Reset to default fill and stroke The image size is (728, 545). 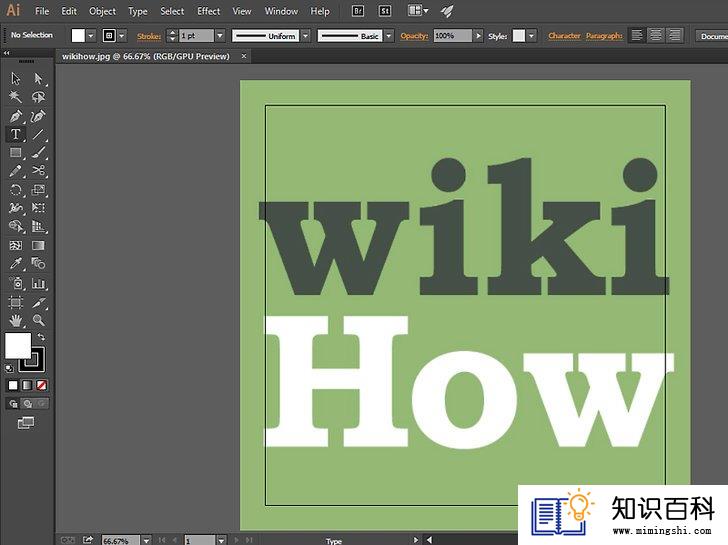tap(9, 369)
